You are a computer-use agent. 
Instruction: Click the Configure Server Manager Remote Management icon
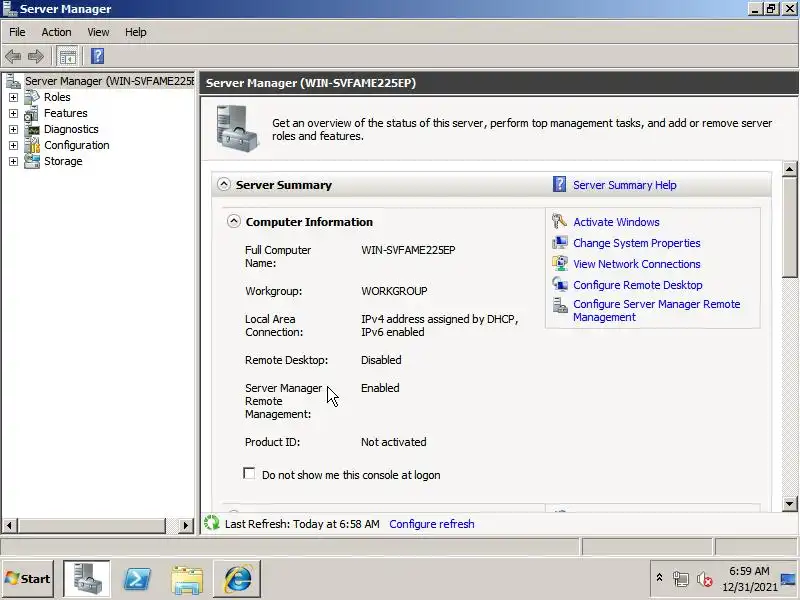560,305
